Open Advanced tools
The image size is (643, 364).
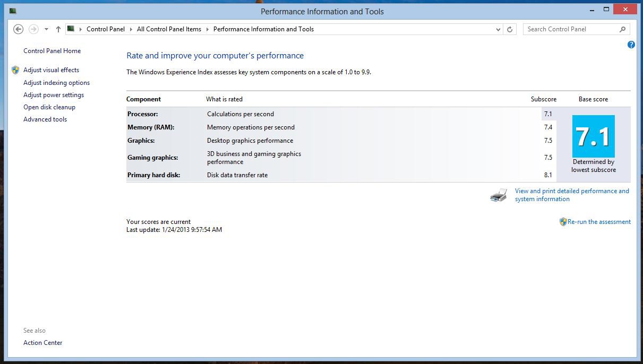pos(45,119)
